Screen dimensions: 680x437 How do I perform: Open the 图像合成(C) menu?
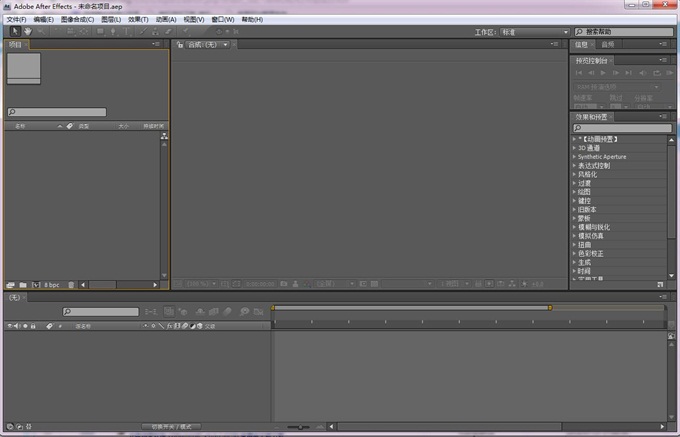[x=77, y=20]
